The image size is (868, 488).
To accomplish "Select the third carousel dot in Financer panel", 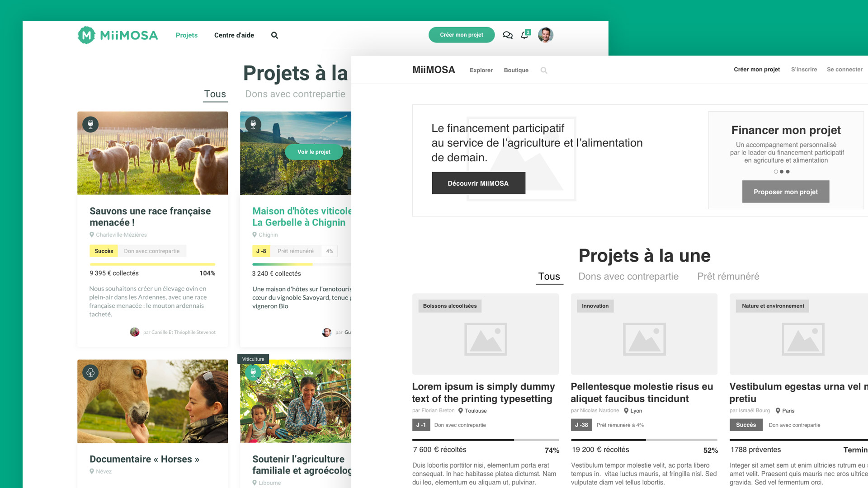I will click(788, 172).
